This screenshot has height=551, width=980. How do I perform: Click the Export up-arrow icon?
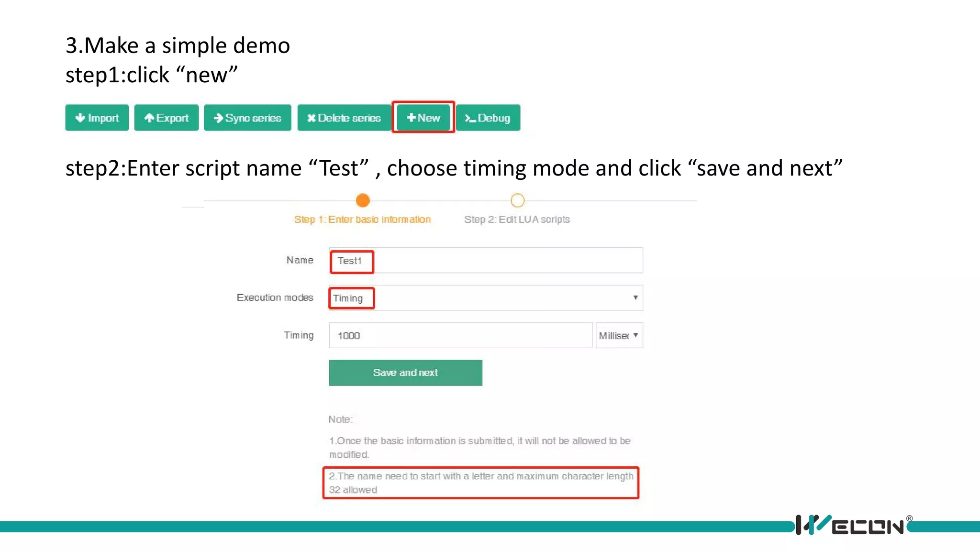coord(149,118)
